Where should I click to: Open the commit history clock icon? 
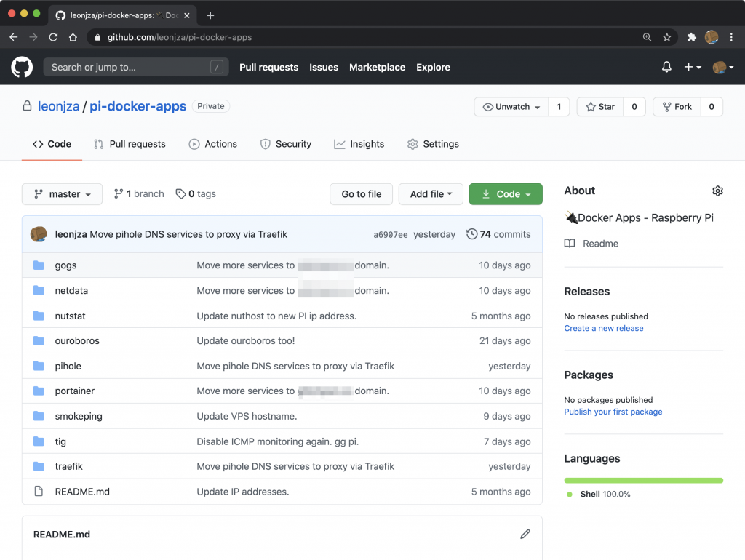point(472,234)
